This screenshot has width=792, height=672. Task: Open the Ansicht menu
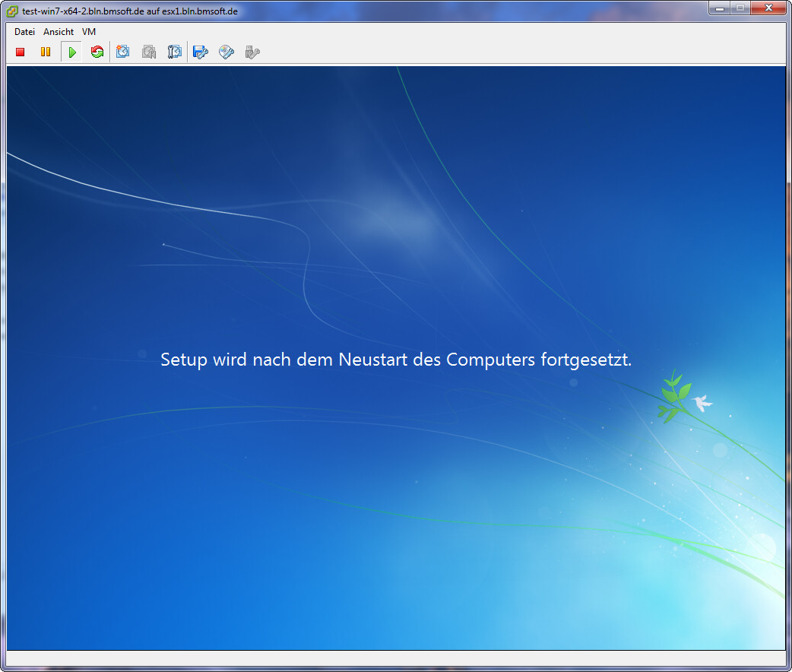(x=59, y=32)
